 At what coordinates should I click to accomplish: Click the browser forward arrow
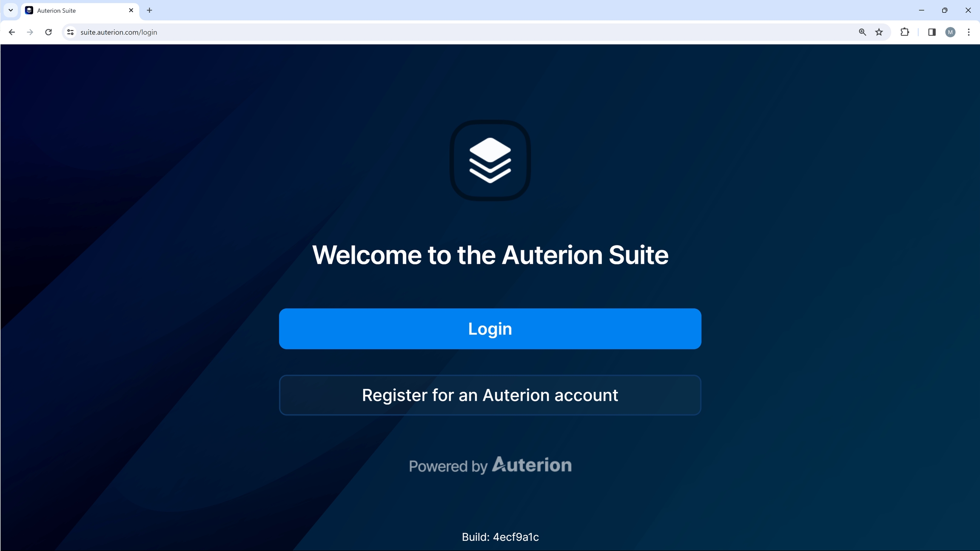30,32
